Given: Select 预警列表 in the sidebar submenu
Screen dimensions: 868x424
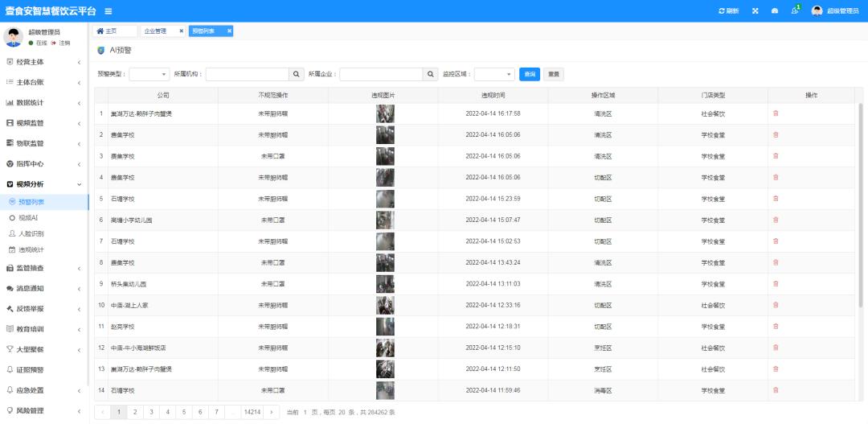Looking at the screenshot, I should pos(44,202).
